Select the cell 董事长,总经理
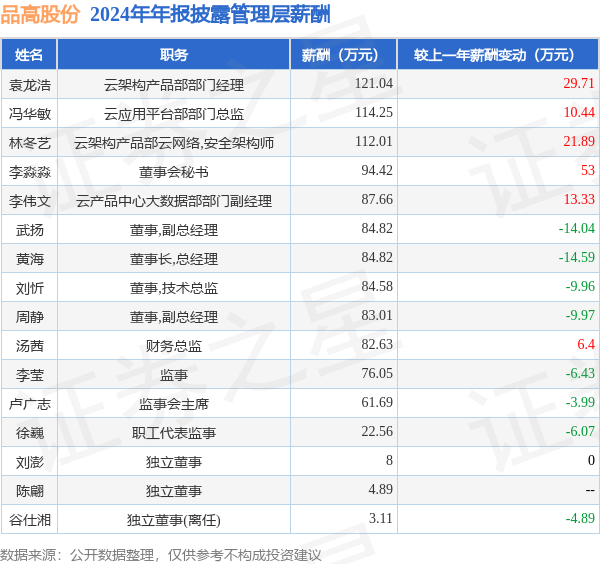 point(174,259)
